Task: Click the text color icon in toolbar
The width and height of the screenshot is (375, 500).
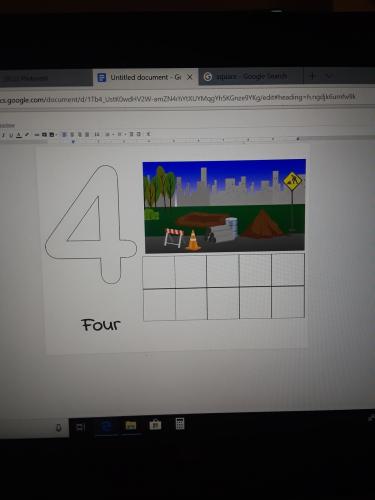Action: tap(19, 135)
